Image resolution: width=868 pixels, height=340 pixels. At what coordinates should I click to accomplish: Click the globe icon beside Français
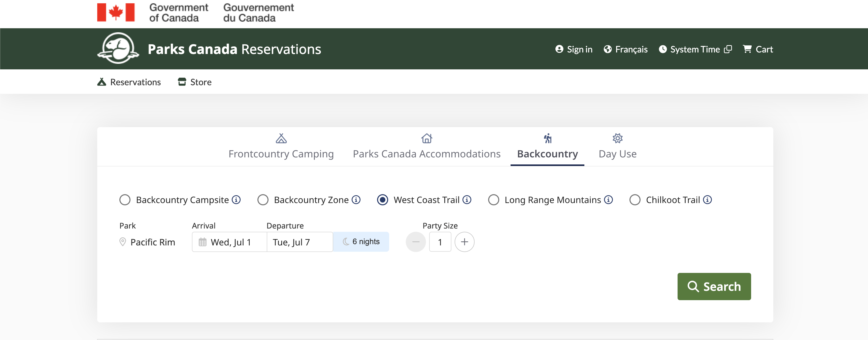608,49
